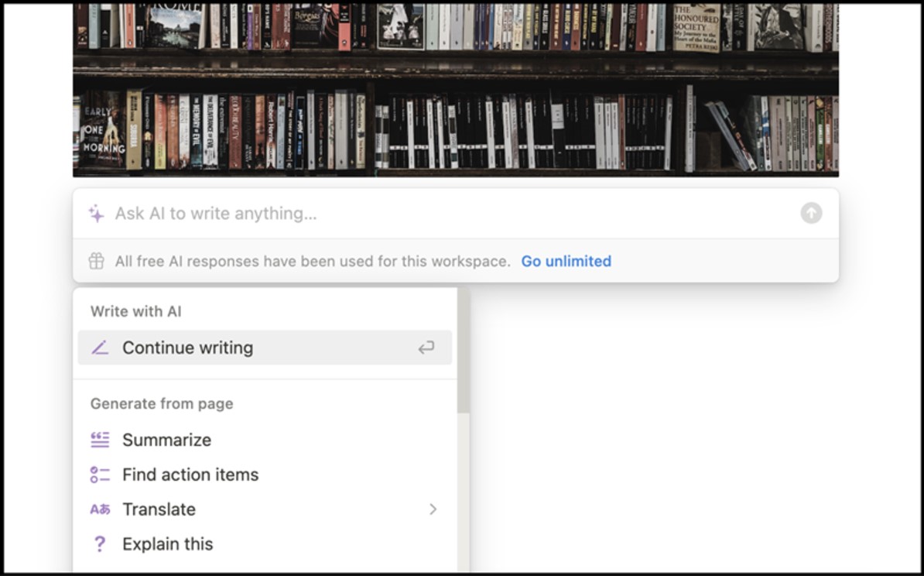Click the pencil icon next to Continue writing
924x576 pixels.
click(100, 348)
